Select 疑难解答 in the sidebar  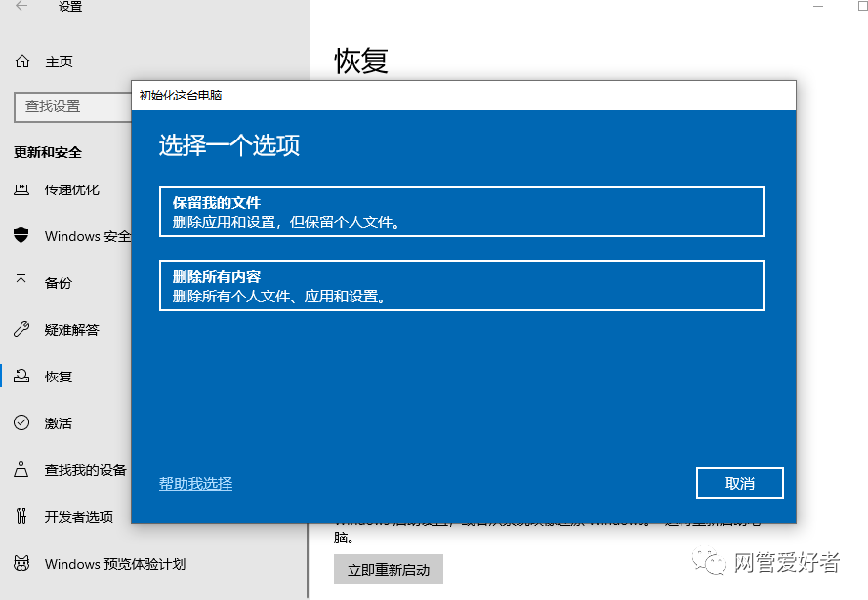coord(72,330)
